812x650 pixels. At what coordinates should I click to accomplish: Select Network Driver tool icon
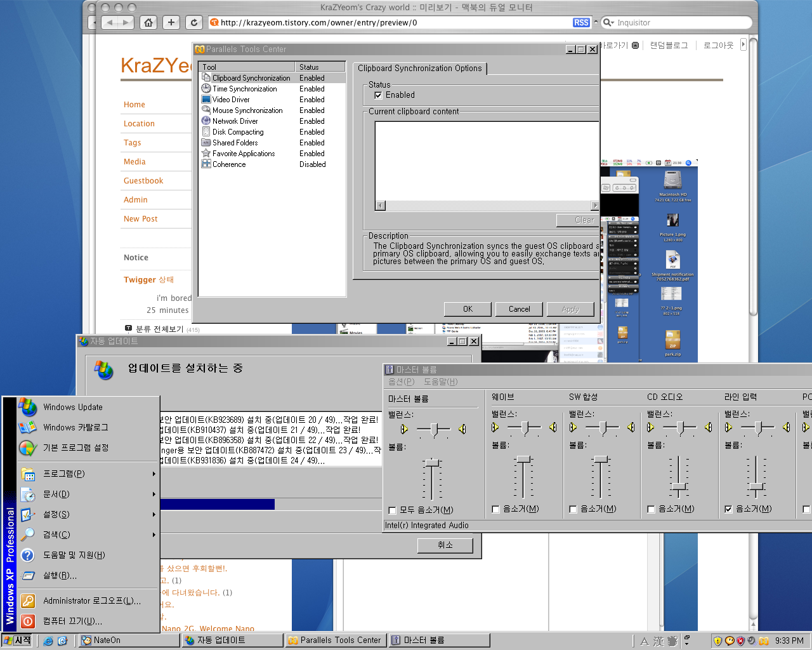(x=206, y=121)
